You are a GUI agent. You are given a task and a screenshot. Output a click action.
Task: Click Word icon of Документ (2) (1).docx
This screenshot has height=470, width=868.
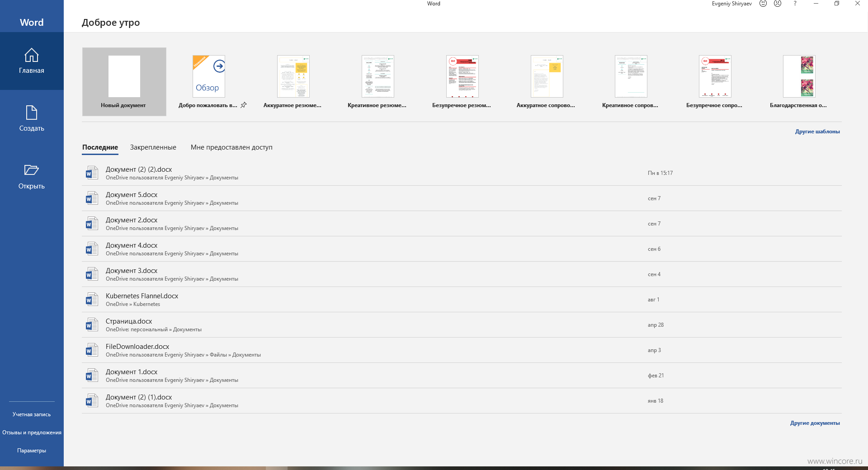pyautogui.click(x=92, y=401)
